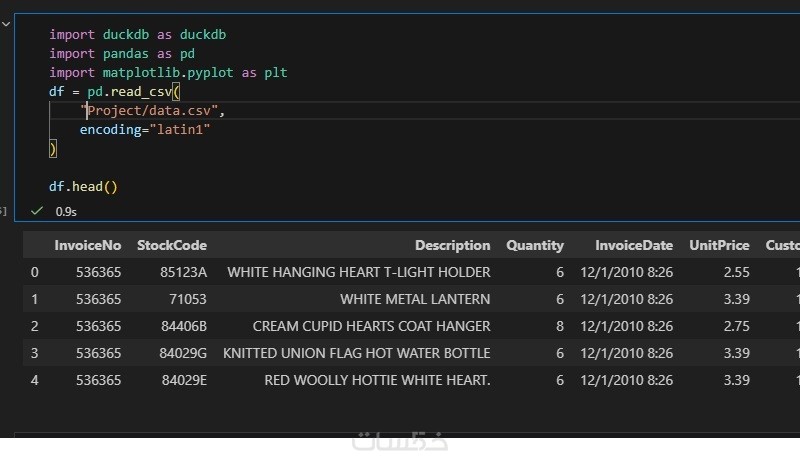
Task: Click row index 2 in the output table
Action: pos(35,326)
